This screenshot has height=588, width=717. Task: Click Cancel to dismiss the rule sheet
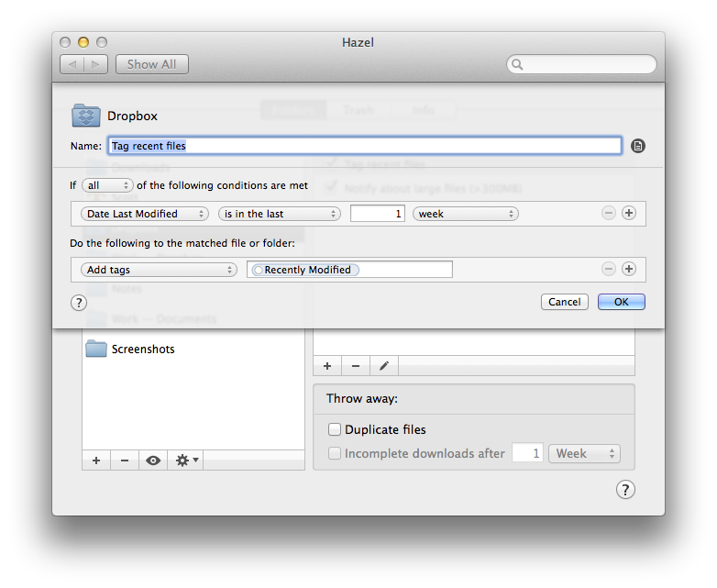tap(564, 302)
